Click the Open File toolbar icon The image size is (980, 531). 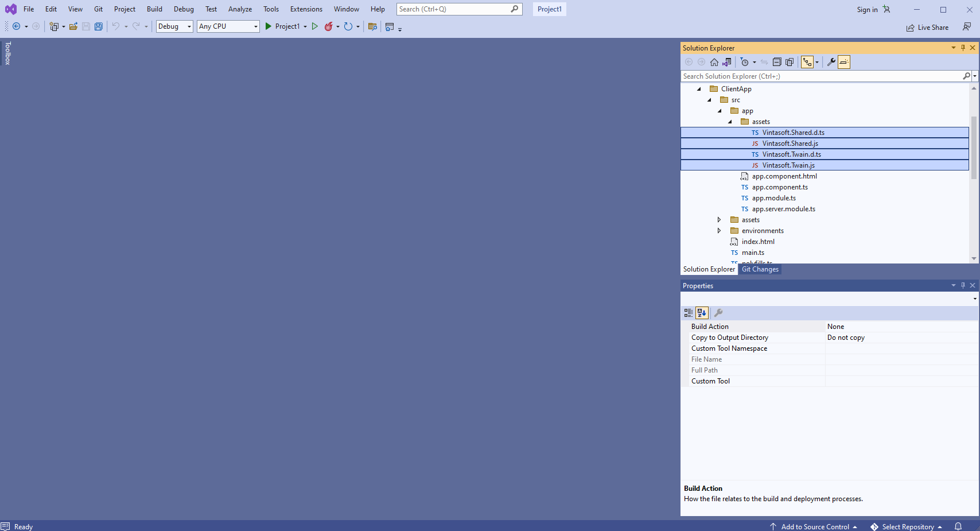73,26
